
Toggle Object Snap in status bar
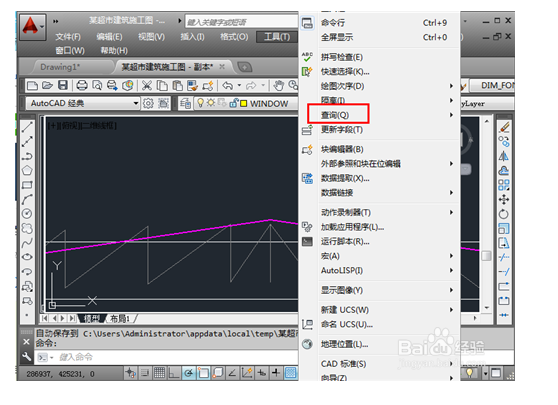(203, 373)
